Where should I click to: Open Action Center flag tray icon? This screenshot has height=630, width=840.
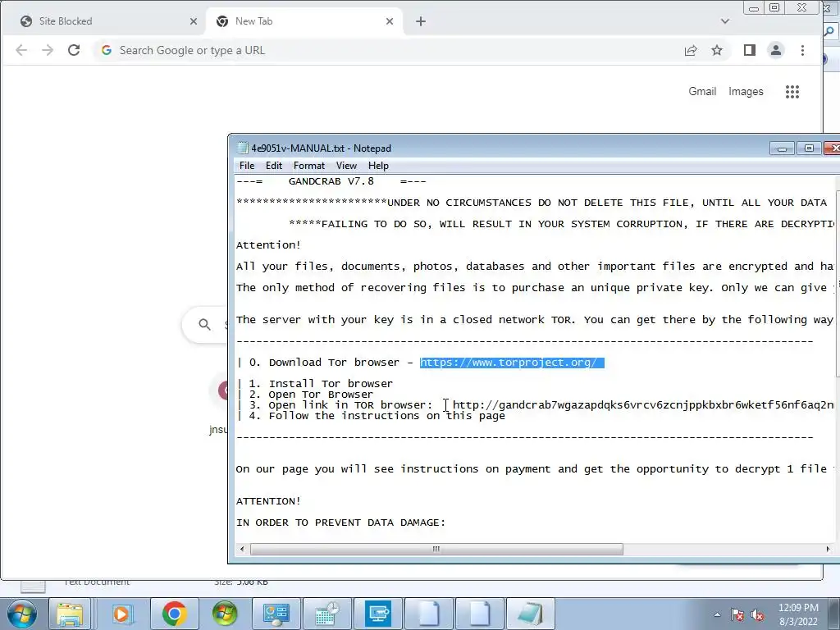coord(737,614)
